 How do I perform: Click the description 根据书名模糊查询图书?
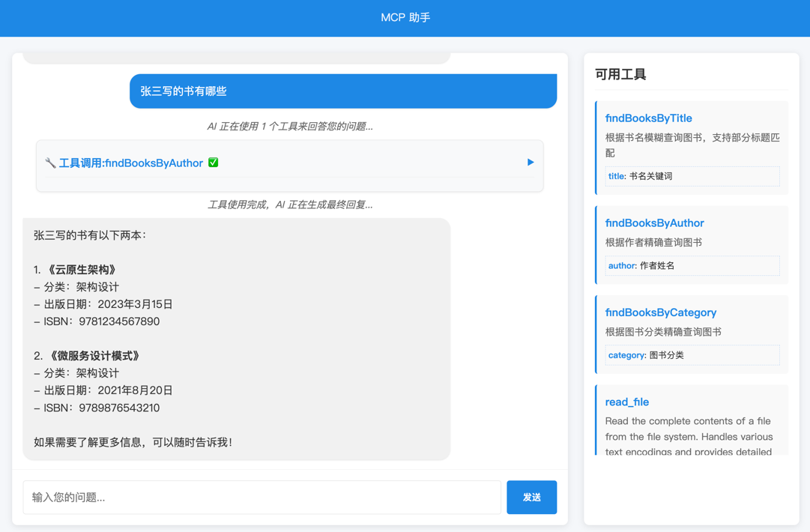692,145
